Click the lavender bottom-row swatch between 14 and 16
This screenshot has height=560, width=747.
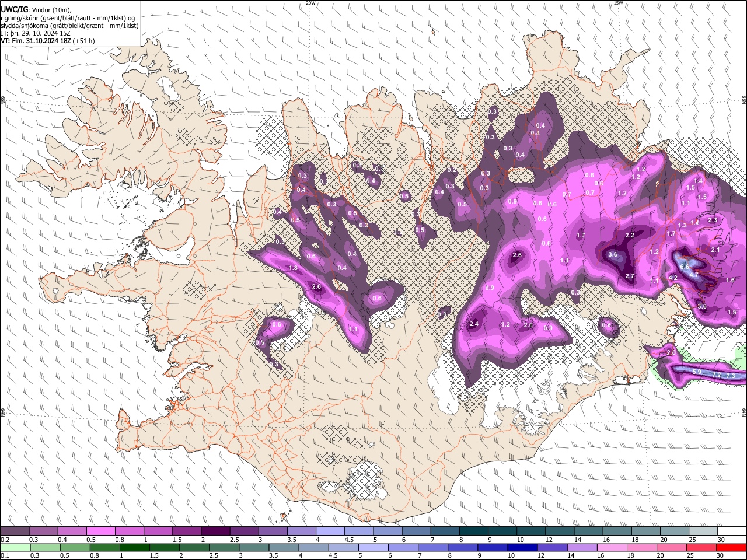tap(581, 547)
